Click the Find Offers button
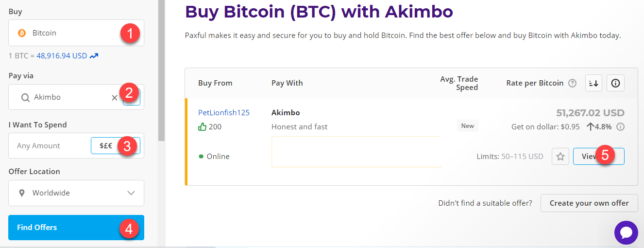The width and height of the screenshot is (644, 248). point(76,228)
